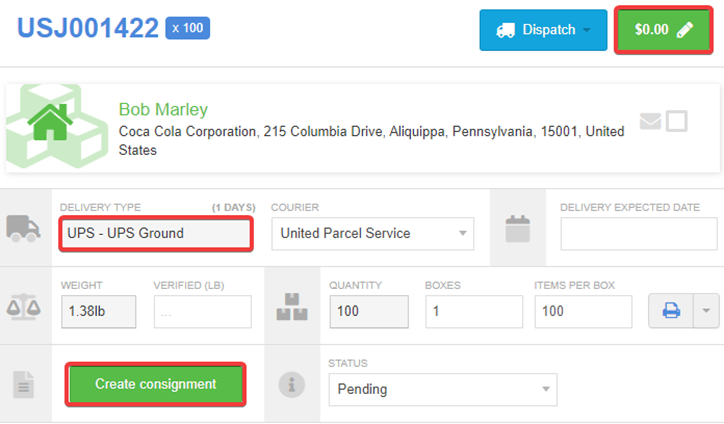This screenshot has width=724, height=424.
Task: Click the Delivery Expected Date field
Action: (639, 234)
